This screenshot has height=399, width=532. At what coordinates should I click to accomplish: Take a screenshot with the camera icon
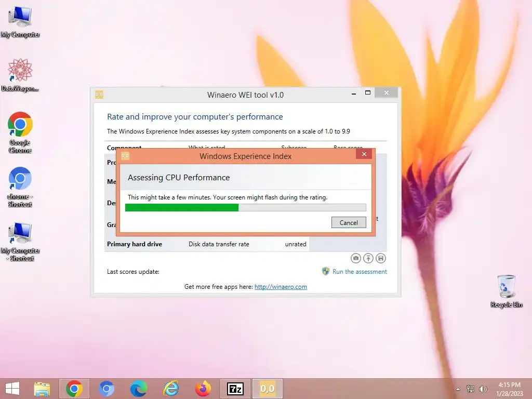[x=355, y=258]
